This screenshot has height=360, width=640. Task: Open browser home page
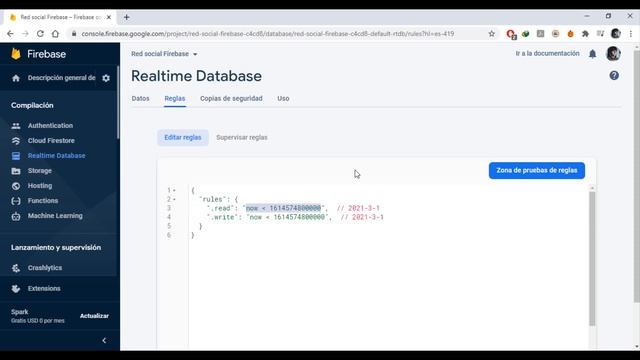point(55,34)
